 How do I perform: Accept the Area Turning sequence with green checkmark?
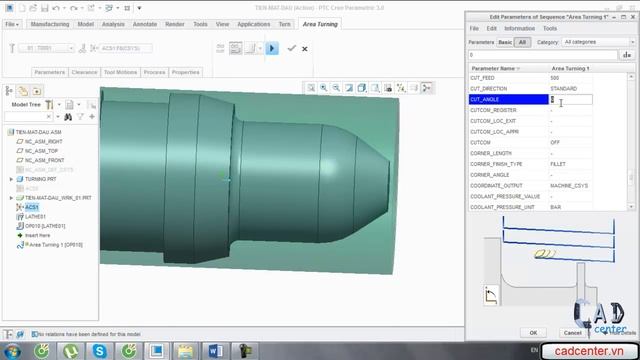291,48
